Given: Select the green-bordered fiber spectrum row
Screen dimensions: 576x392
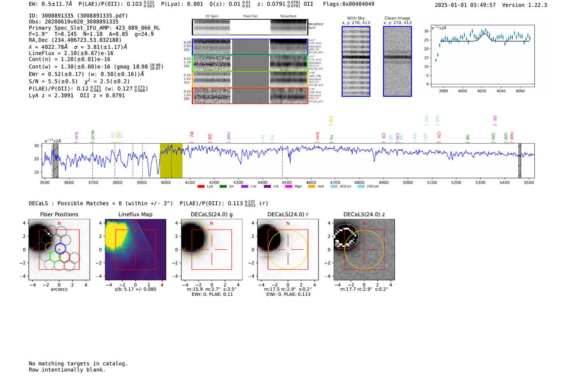Looking at the screenshot, I should (x=250, y=63).
